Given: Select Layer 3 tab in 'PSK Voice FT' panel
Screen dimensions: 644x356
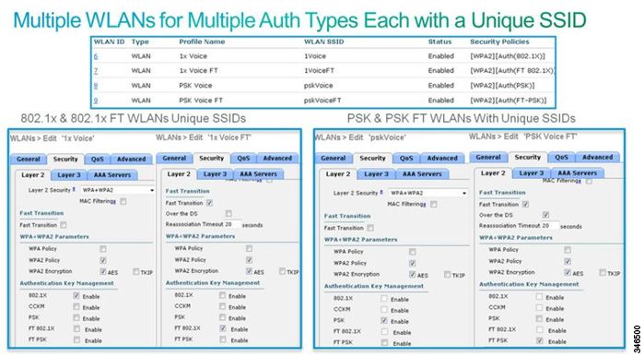Looking at the screenshot, I should tap(531, 173).
